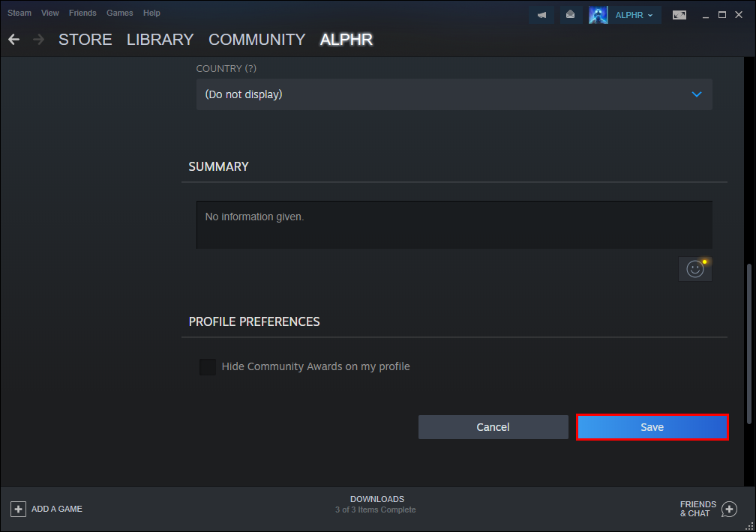Open the Friends menu
Viewport: 756px width, 532px height.
pos(82,13)
